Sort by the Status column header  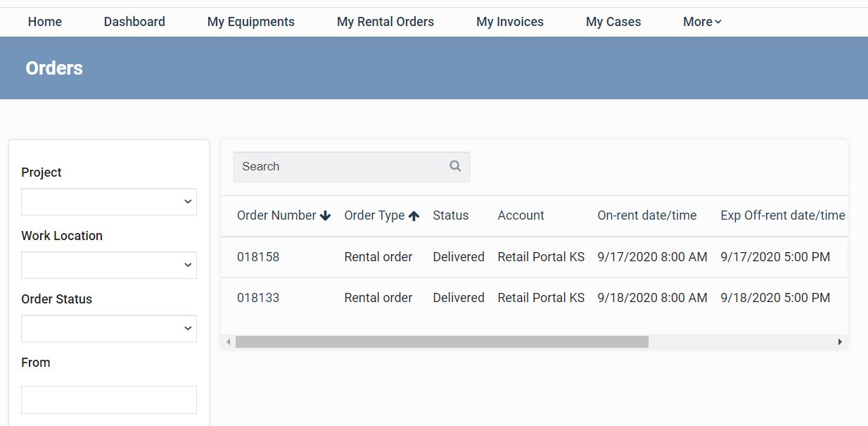[451, 215]
